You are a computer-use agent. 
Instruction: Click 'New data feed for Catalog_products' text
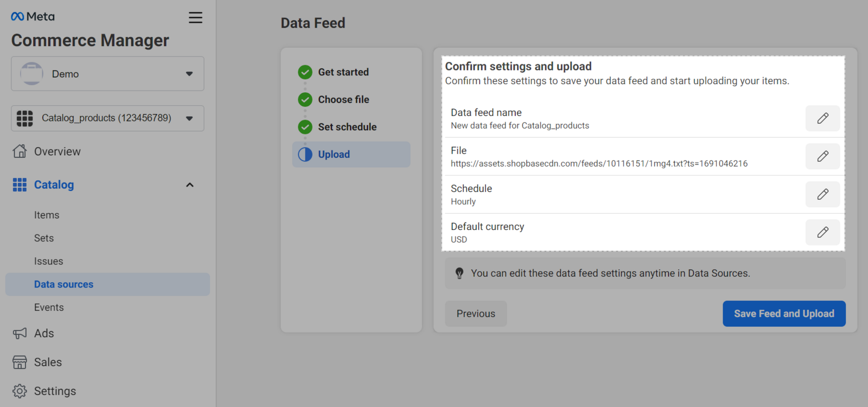tap(520, 125)
